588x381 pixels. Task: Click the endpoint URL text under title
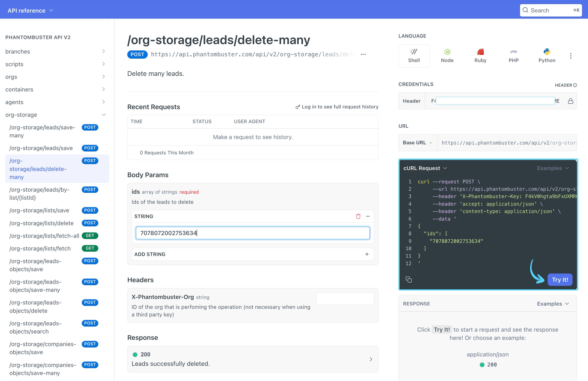pyautogui.click(x=253, y=54)
